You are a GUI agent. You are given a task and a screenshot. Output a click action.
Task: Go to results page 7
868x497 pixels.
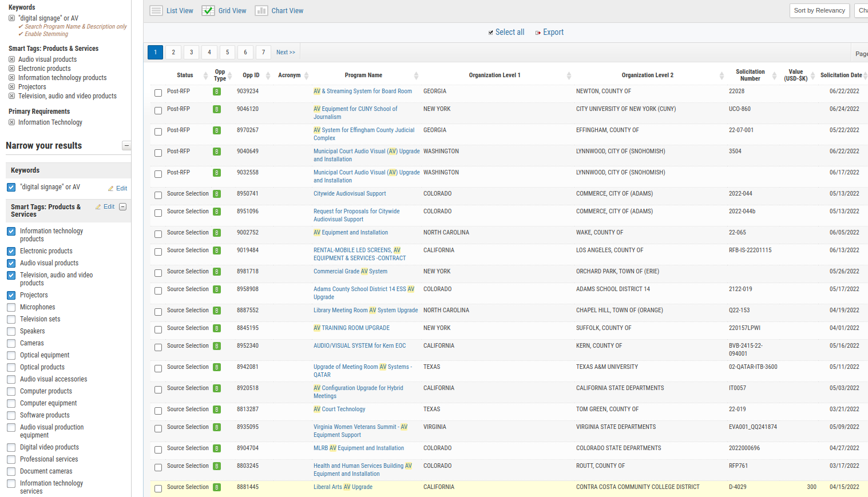[x=263, y=53]
